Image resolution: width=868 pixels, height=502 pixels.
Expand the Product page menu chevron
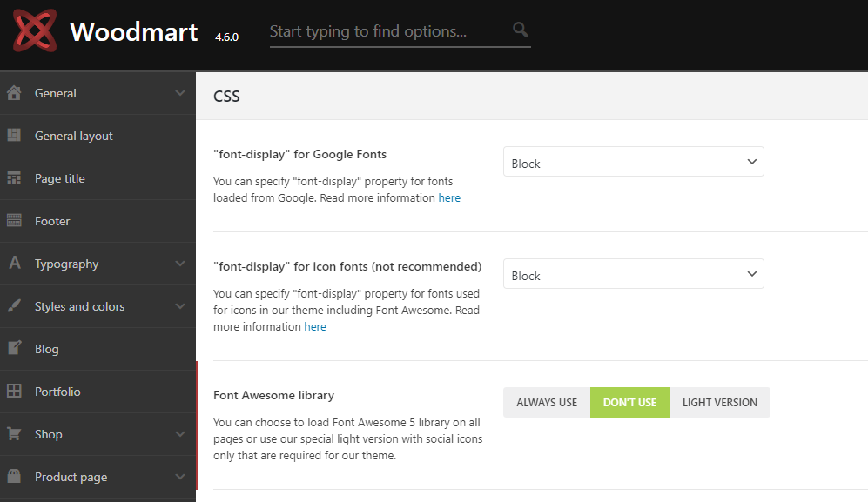[x=180, y=477]
